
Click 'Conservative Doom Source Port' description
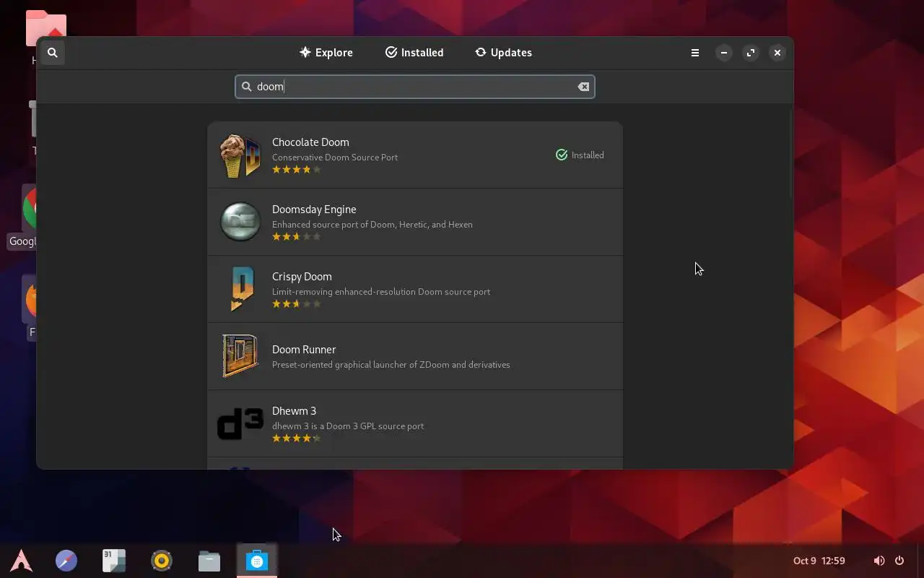(335, 158)
